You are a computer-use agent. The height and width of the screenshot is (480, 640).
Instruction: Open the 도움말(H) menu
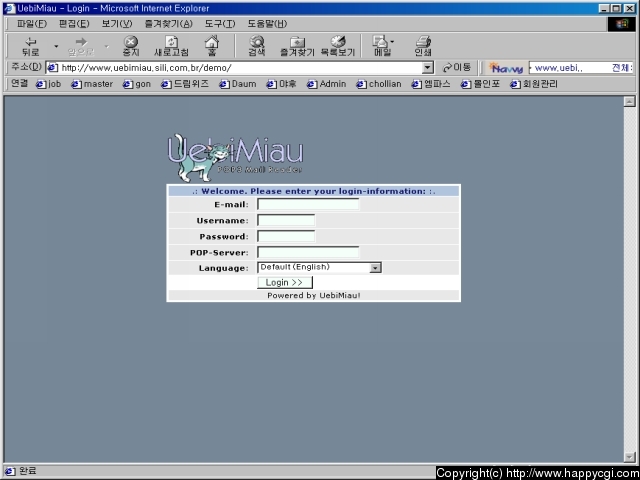pyautogui.click(x=267, y=24)
